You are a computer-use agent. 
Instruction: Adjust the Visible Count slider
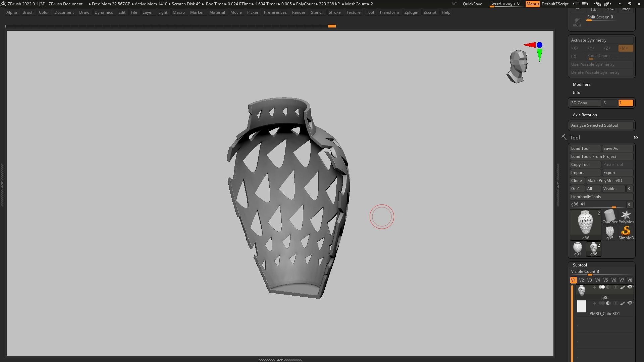601,272
